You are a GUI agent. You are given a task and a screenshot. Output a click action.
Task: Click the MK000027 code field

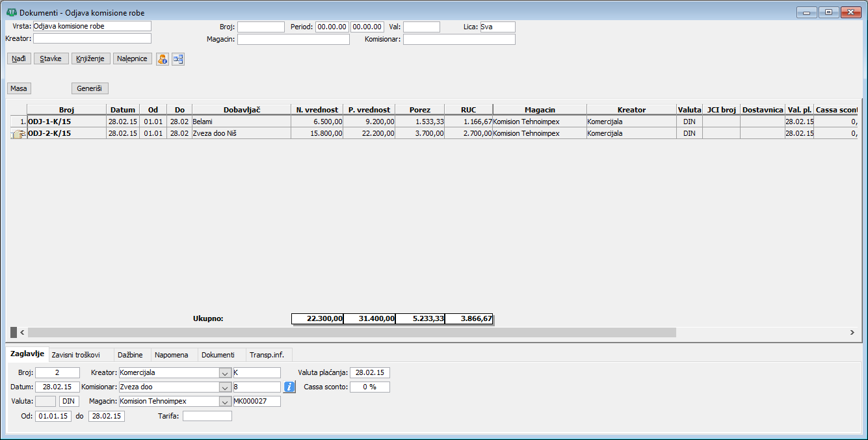256,402
